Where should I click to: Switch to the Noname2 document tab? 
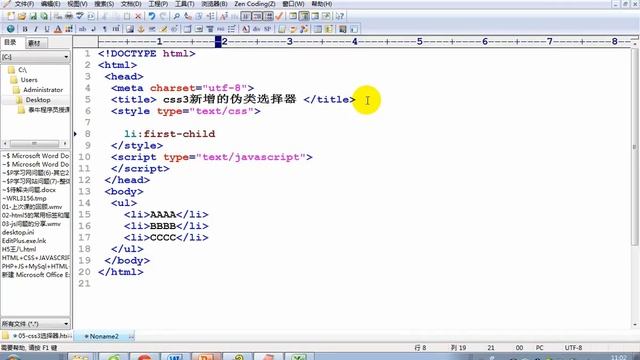click(x=104, y=336)
